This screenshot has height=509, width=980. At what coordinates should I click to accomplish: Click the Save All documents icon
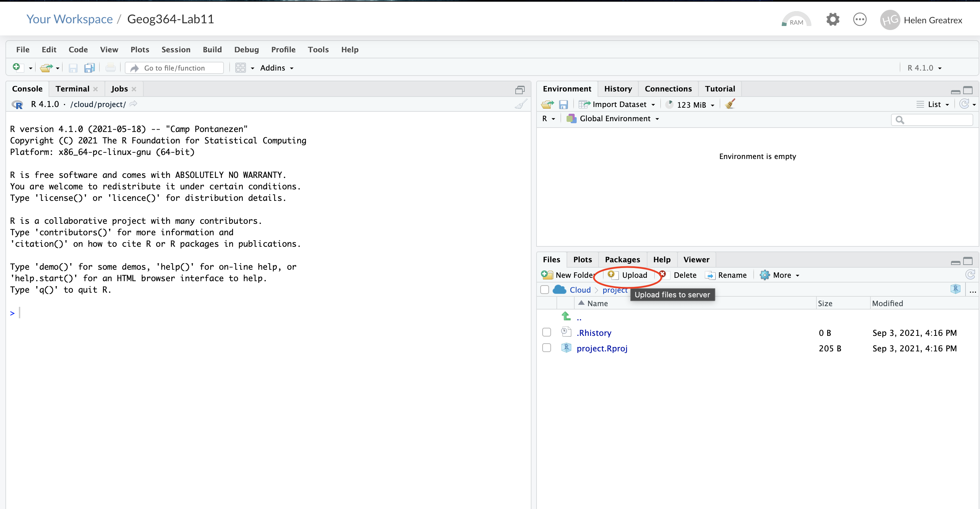coord(89,68)
